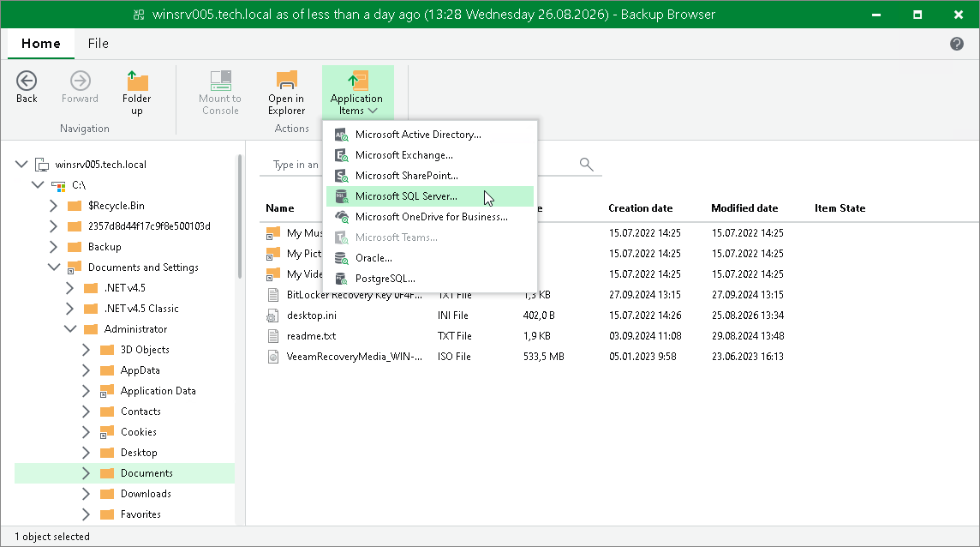Select the Documents tree item
This screenshot has width=980, height=547.
[125, 473]
